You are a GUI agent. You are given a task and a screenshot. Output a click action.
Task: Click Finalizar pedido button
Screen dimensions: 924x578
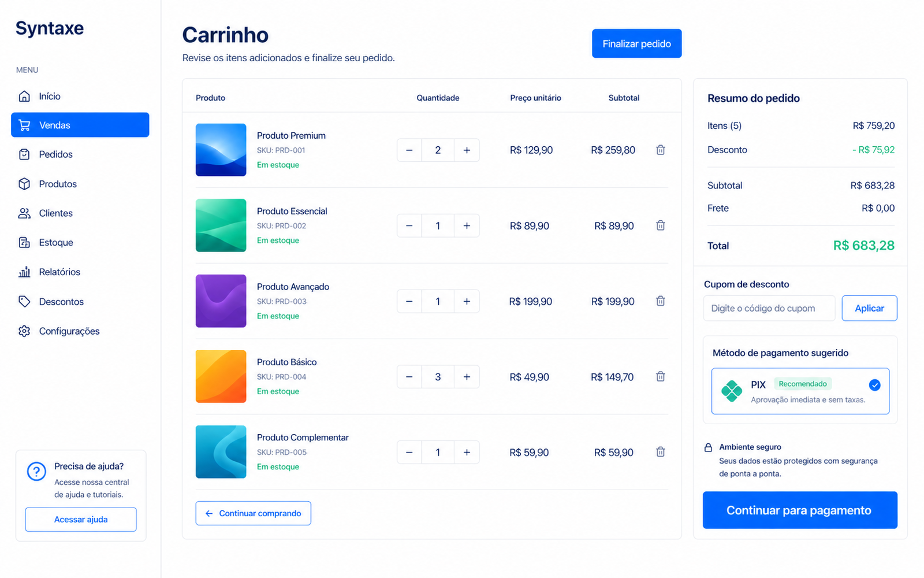tap(636, 43)
